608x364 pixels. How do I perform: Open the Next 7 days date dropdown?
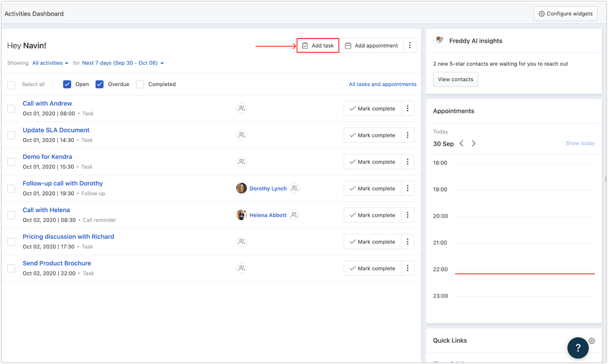123,63
